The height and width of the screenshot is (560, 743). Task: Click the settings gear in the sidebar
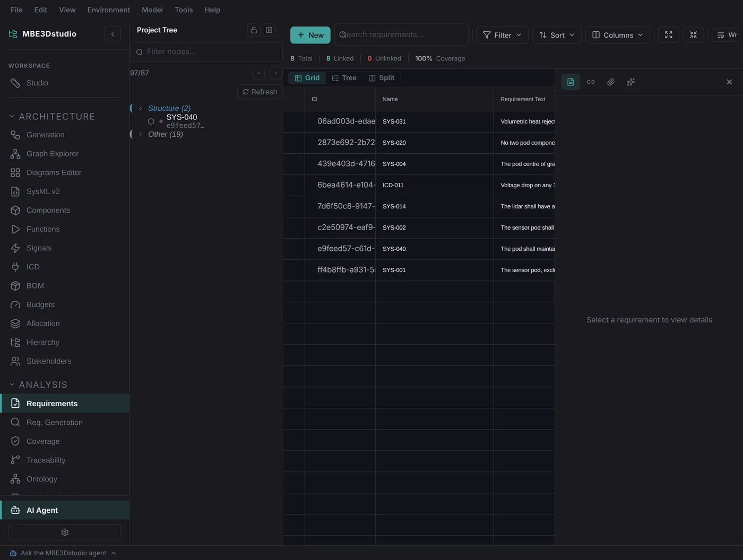65,532
